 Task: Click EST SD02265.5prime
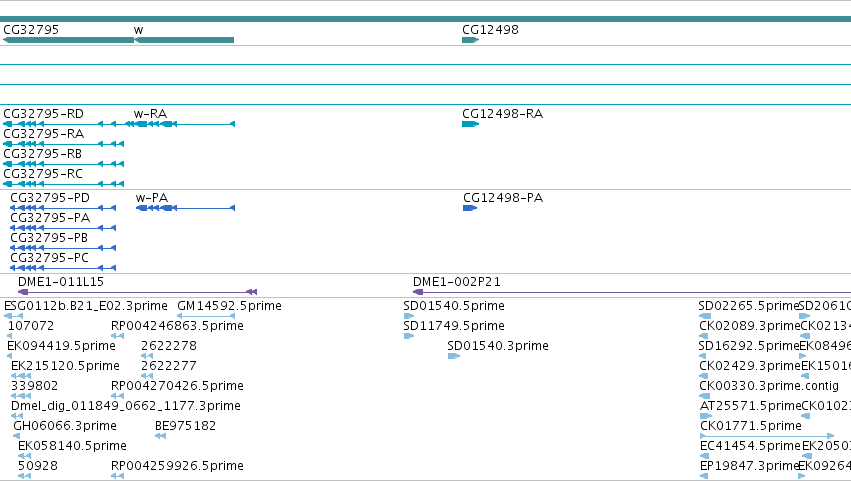(705, 316)
